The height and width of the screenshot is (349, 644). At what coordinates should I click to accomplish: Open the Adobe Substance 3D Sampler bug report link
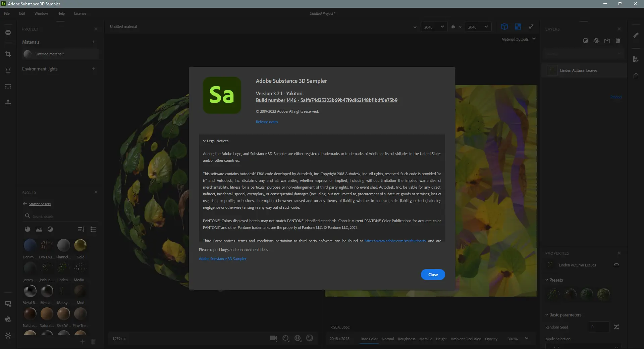click(x=222, y=259)
